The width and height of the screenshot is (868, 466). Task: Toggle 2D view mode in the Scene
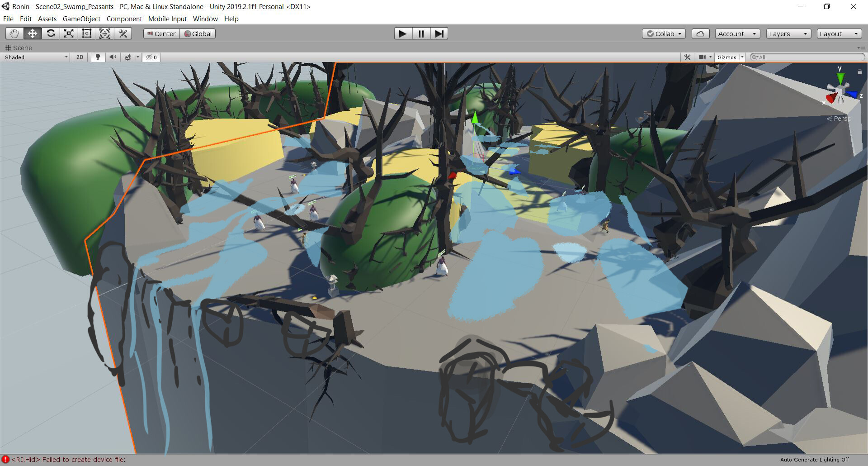pyautogui.click(x=80, y=57)
